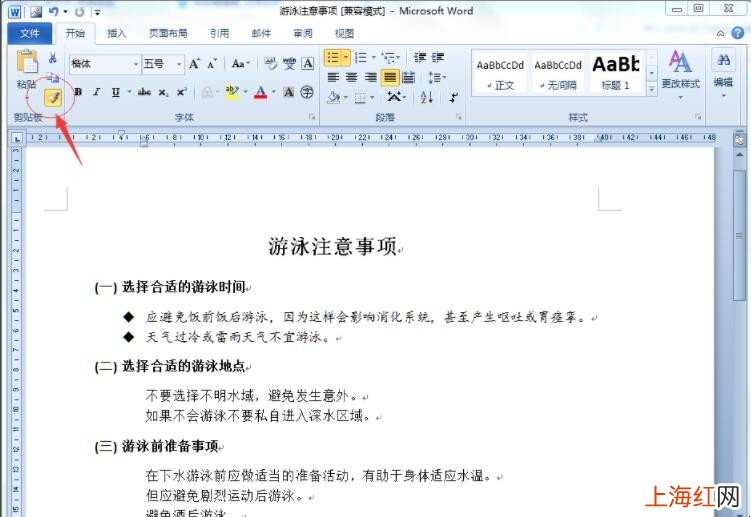Click the Grow Font icon
Image resolution: width=751 pixels, height=517 pixels.
194,64
